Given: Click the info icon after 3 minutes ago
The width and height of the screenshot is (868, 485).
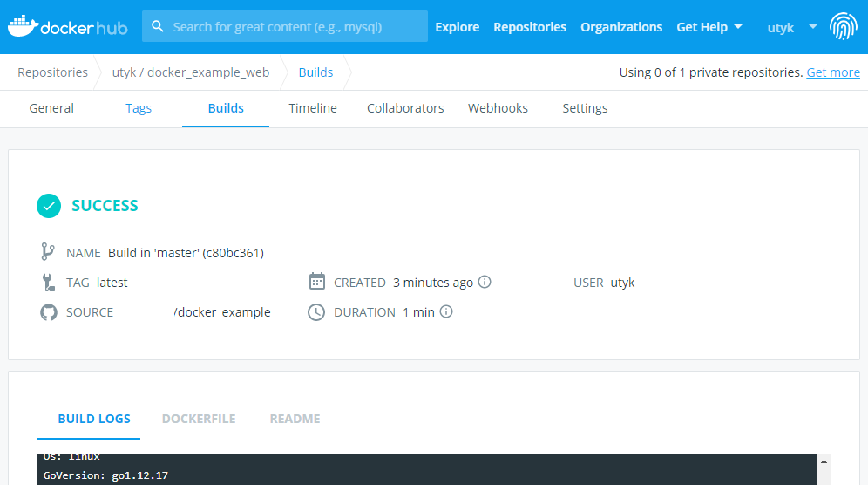Looking at the screenshot, I should [485, 282].
